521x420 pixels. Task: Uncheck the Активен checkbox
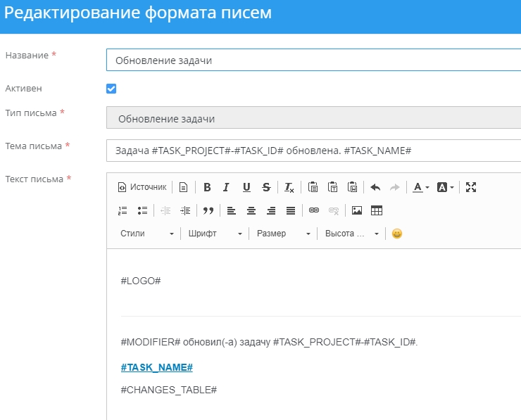click(111, 89)
